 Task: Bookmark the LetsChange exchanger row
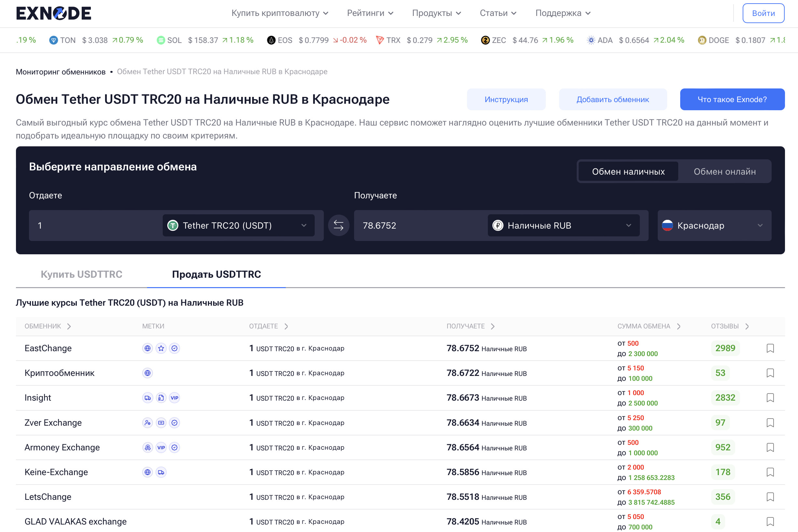(770, 497)
